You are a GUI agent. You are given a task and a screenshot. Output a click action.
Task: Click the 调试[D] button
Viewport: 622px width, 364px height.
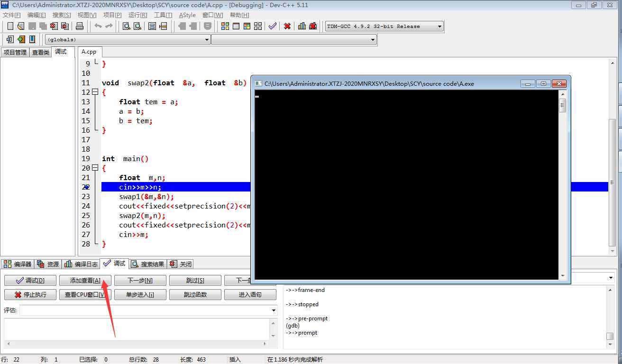[30, 281]
